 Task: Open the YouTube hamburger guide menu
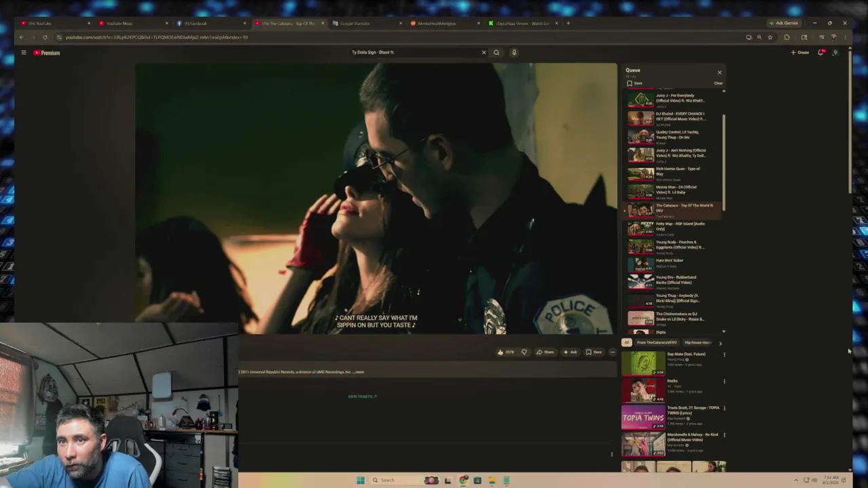(23, 52)
